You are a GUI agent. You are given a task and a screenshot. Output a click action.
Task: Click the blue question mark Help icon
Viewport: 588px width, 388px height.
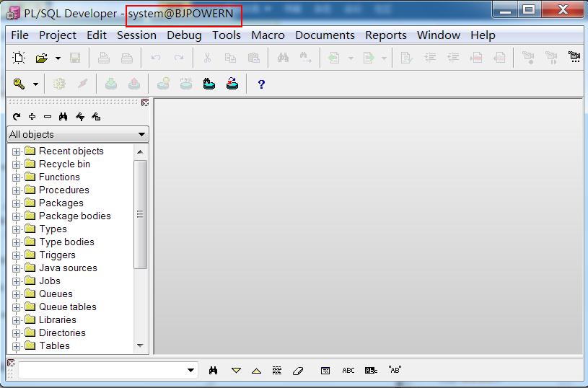coord(261,84)
